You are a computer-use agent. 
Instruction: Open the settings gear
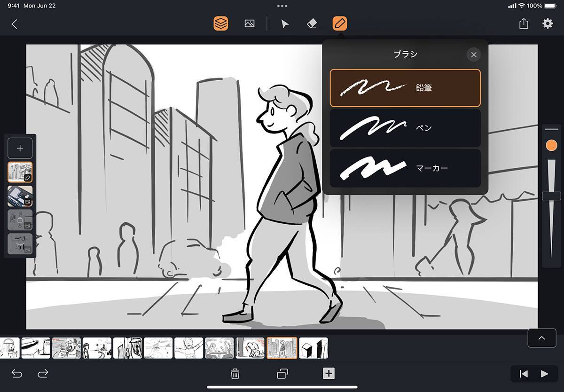click(x=548, y=24)
